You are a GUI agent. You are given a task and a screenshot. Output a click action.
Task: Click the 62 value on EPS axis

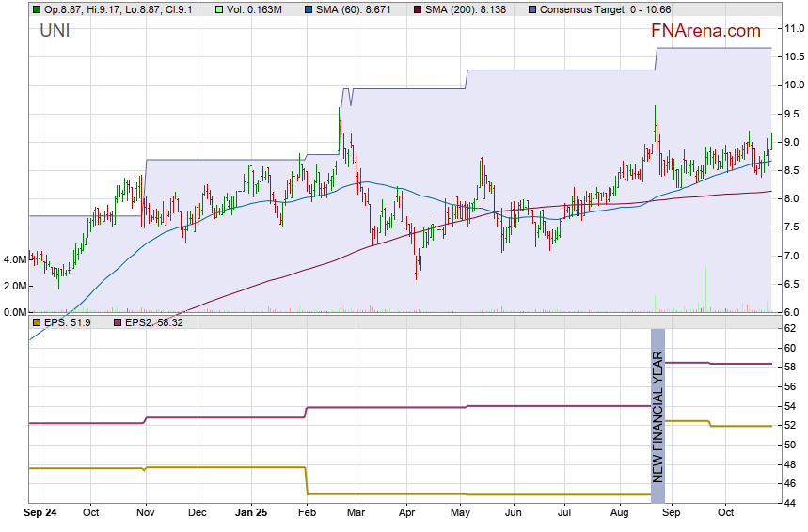coord(792,329)
